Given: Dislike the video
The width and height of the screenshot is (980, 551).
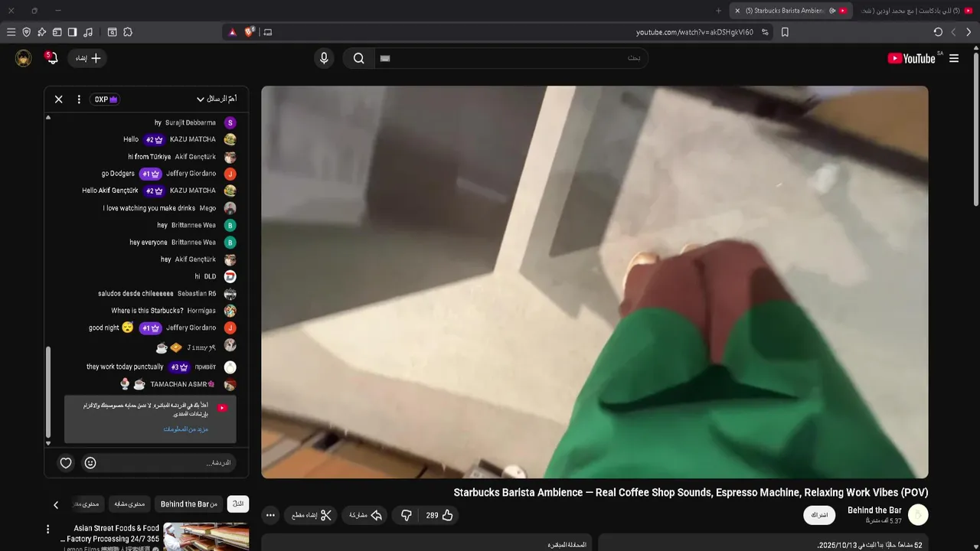Looking at the screenshot, I should 407,516.
